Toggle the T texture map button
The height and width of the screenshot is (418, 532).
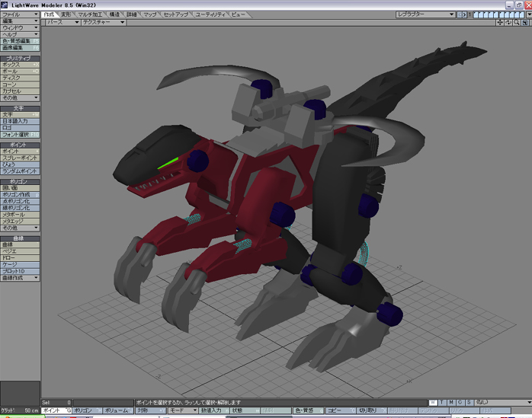(x=442, y=403)
